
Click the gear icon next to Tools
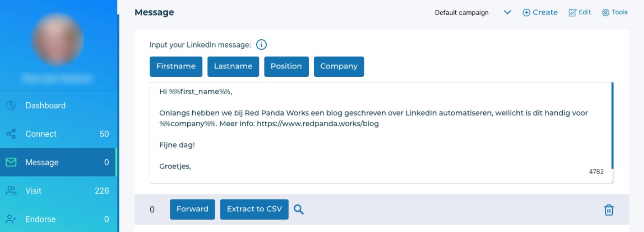click(x=606, y=13)
